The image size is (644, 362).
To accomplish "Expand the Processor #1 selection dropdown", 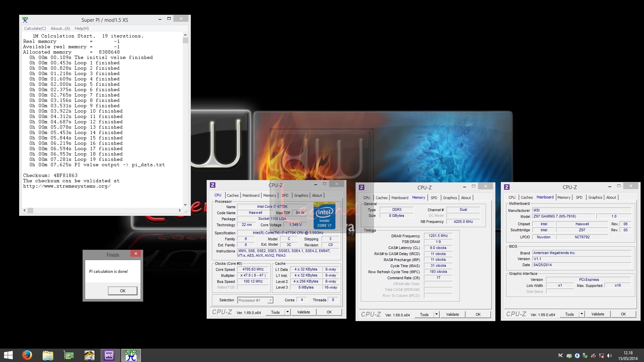I will (x=270, y=300).
